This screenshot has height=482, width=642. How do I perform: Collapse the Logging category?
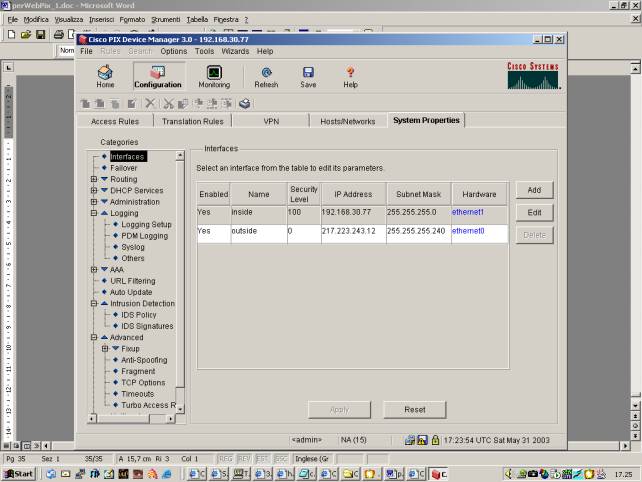(94, 213)
